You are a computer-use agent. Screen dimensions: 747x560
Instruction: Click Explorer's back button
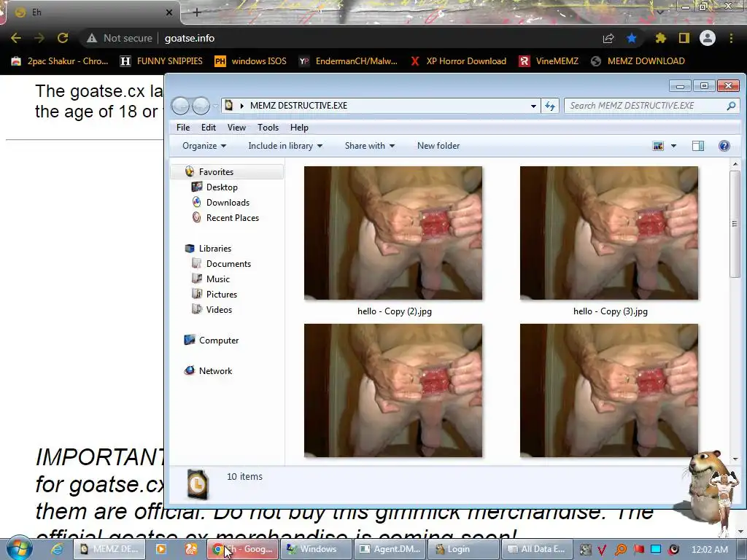pos(181,106)
